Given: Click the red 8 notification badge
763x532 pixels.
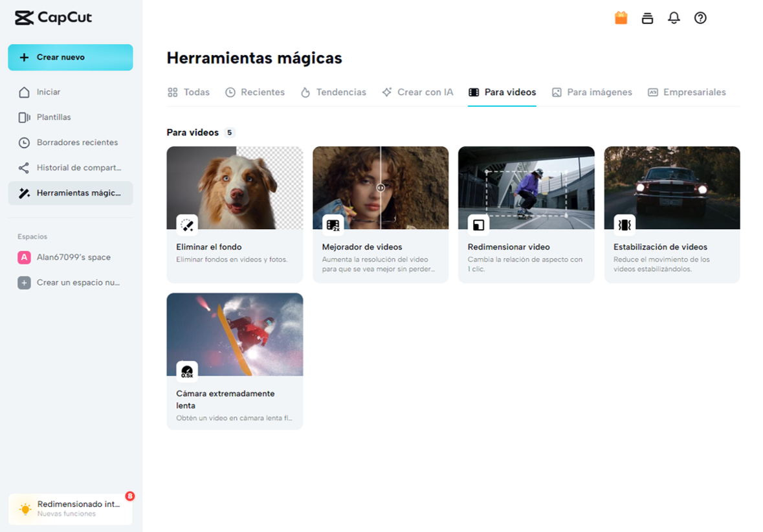Looking at the screenshot, I should click(130, 496).
